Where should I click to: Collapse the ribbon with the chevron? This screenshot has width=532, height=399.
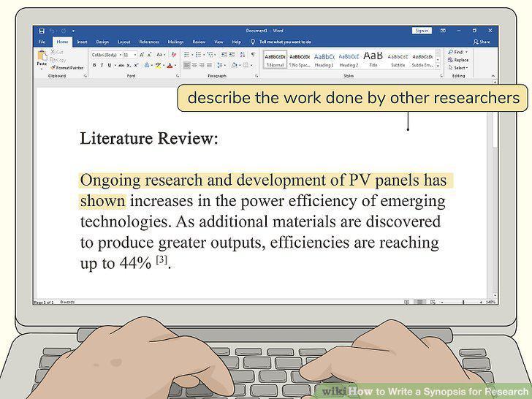tap(493, 76)
